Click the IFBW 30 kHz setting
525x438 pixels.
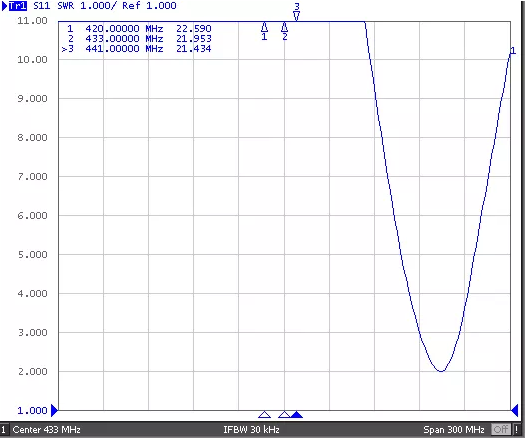click(x=251, y=430)
